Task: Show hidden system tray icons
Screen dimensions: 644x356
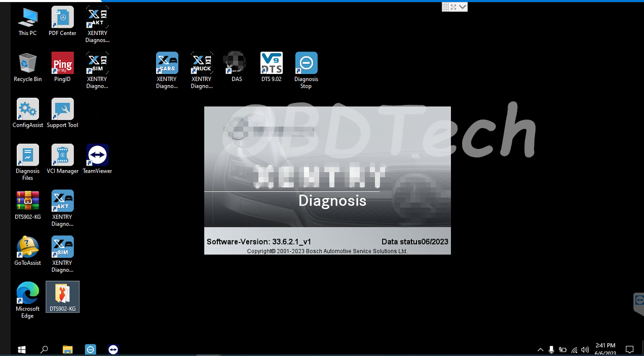Action: point(540,349)
